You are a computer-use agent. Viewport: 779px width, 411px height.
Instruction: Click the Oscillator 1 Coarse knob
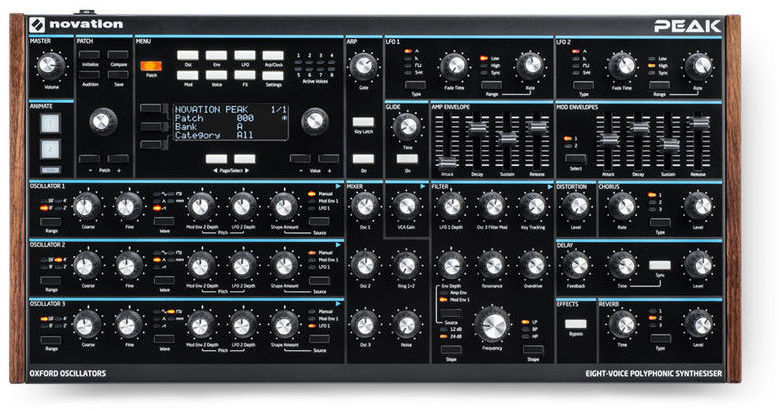click(86, 206)
